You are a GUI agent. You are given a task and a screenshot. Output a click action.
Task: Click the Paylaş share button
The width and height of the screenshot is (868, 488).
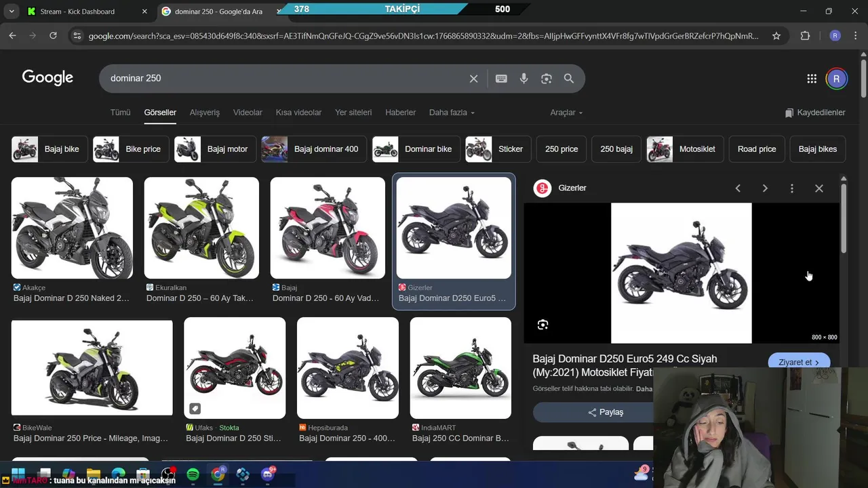605,412
